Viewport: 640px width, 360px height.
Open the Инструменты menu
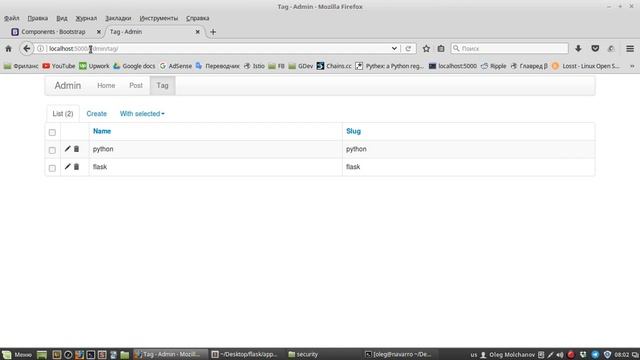point(159,18)
